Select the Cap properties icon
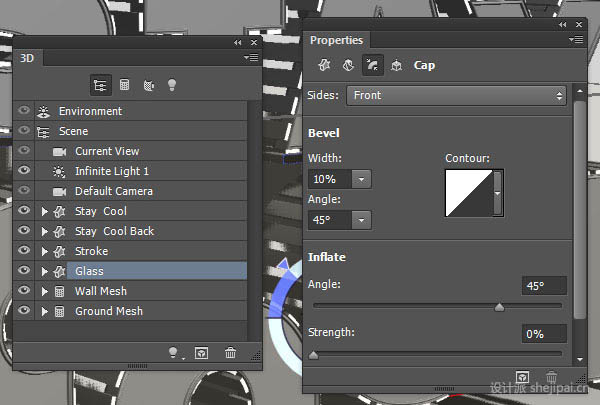 372,65
